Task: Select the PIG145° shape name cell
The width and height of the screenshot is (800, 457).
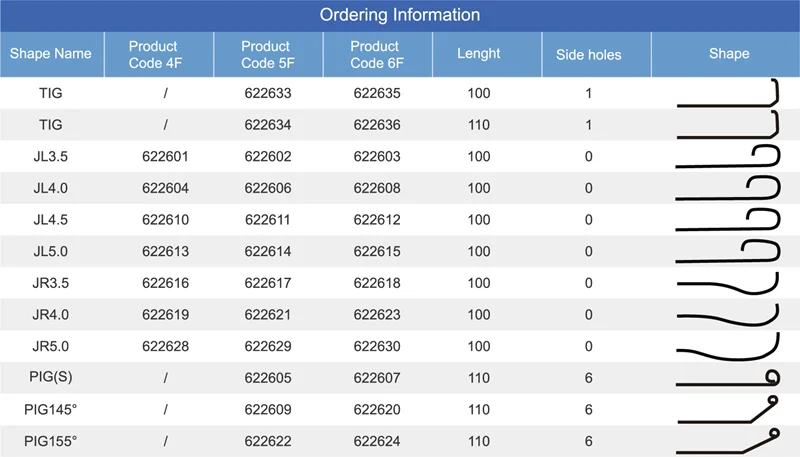Action: coord(50,410)
